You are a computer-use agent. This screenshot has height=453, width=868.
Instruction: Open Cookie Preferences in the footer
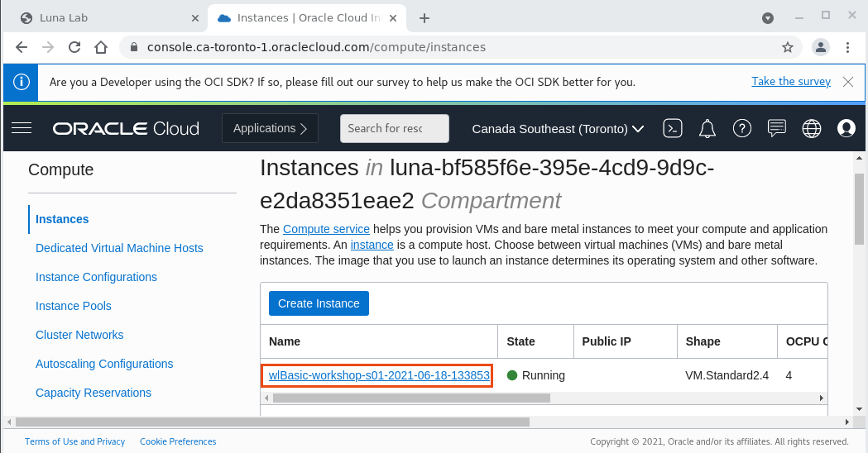click(x=178, y=441)
